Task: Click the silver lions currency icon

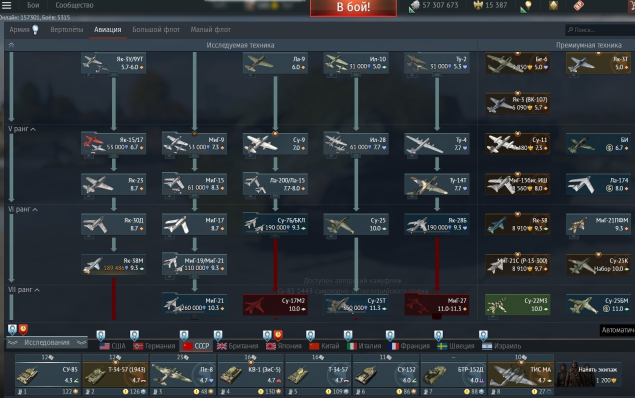Action: 414,6
